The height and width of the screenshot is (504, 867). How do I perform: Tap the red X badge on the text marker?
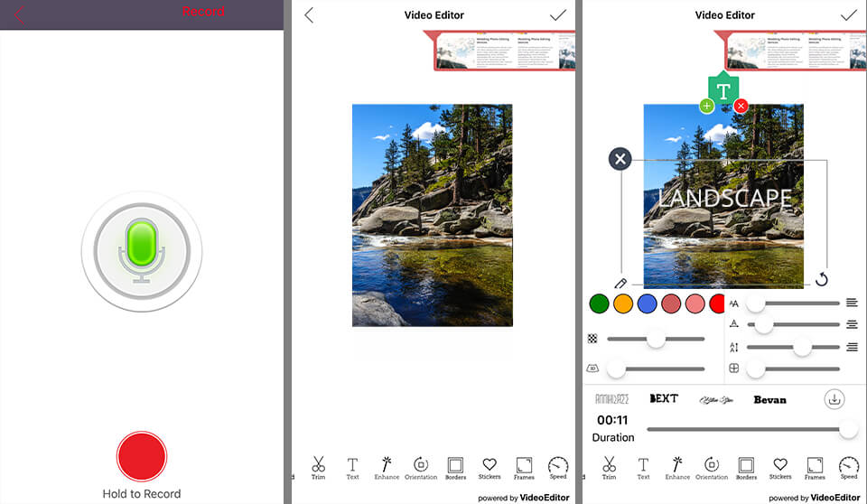click(741, 106)
